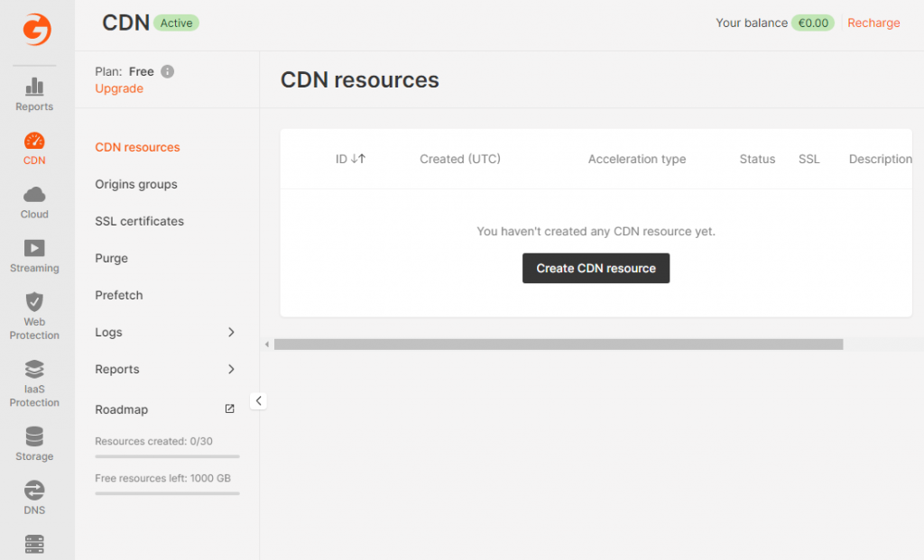Open the DNS arrows icon
The height and width of the screenshot is (560, 924).
(x=34, y=491)
